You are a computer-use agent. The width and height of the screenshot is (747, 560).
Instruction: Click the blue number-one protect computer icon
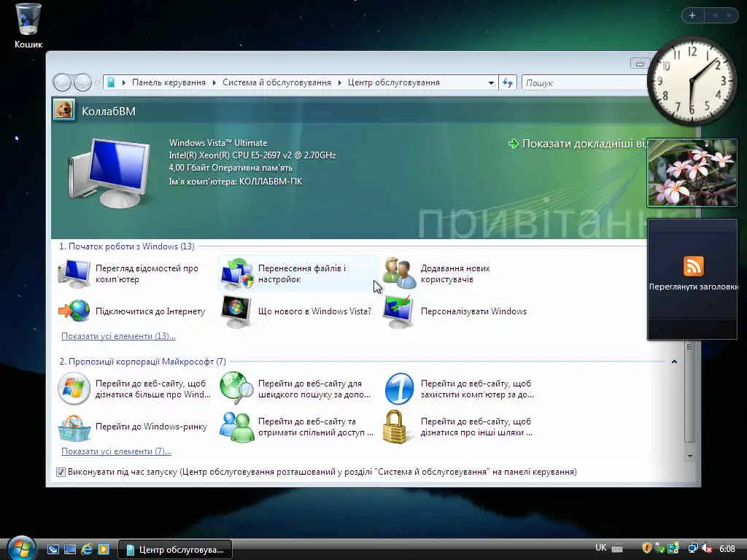(x=399, y=389)
